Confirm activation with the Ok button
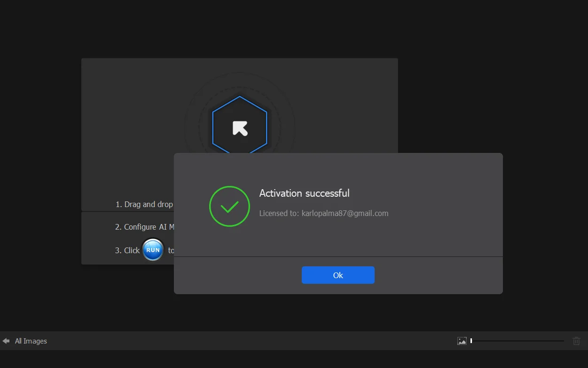 338,275
